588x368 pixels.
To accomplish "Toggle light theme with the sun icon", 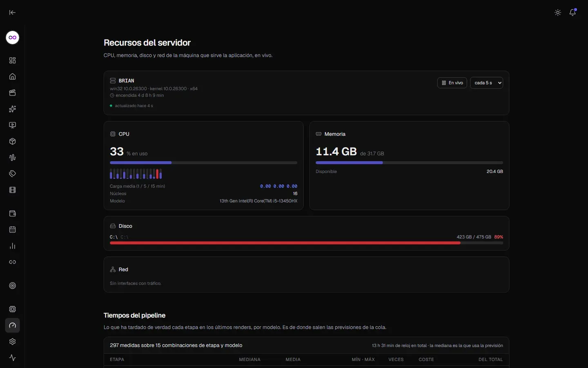I will coord(558,13).
